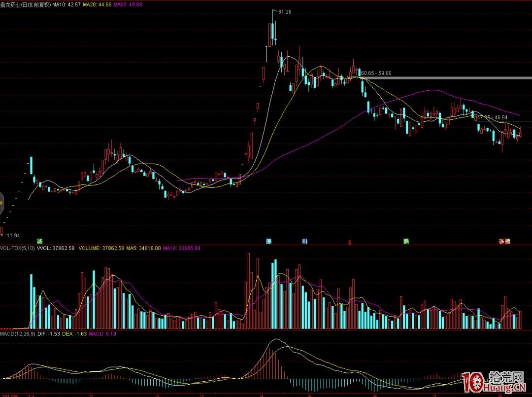Click the DEA: -1.63 value
532x397 pixels.
75,334
